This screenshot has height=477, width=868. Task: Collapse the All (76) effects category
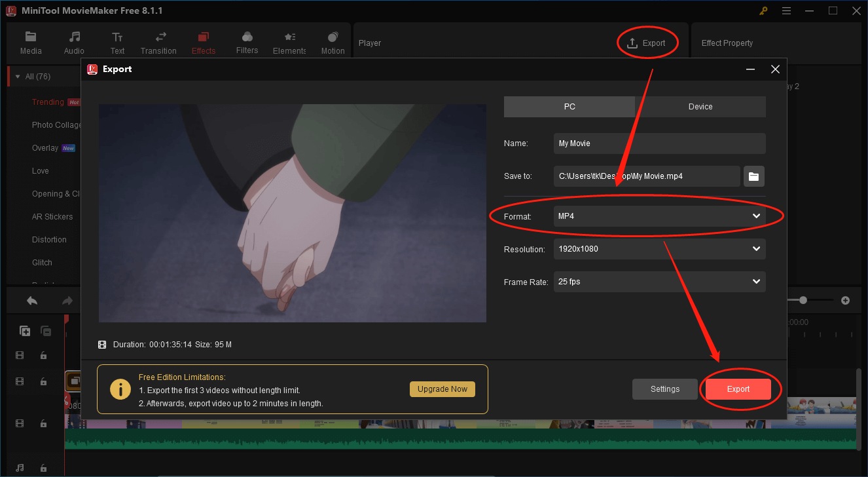[x=18, y=77]
